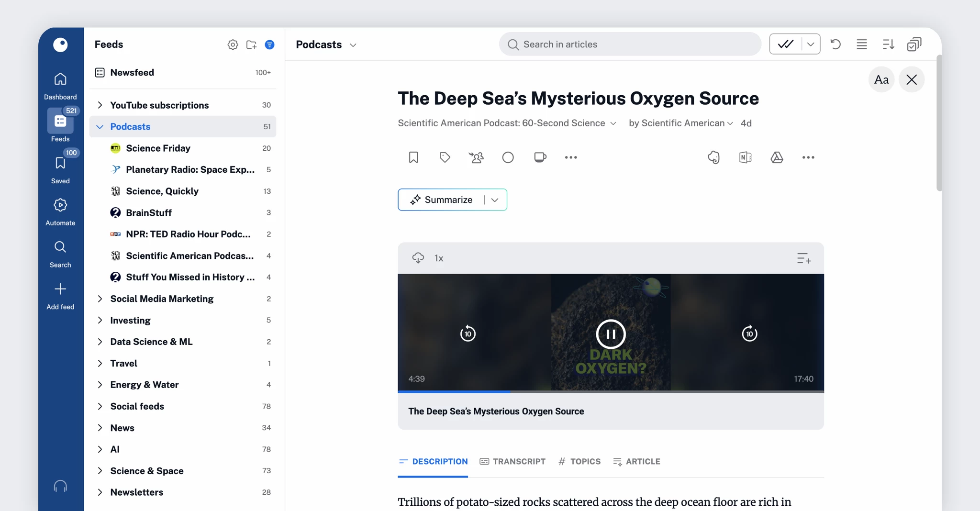The image size is (980, 511).
Task: Add a tag to the article
Action: [445, 157]
